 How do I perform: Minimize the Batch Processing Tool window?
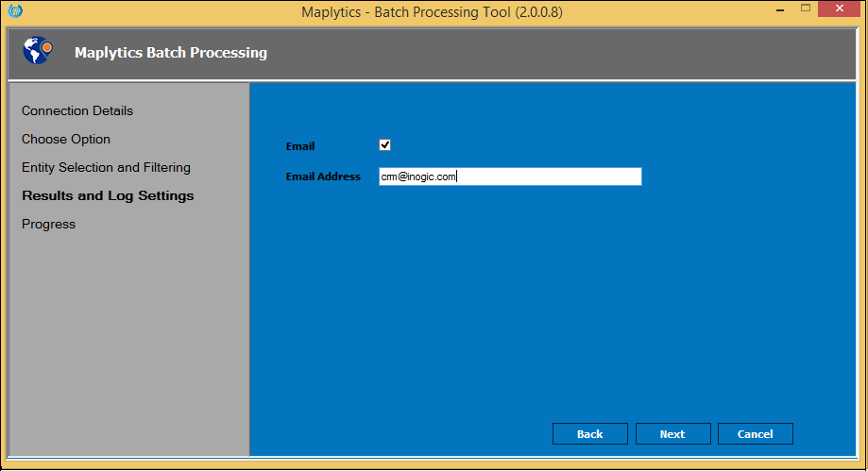tap(780, 9)
